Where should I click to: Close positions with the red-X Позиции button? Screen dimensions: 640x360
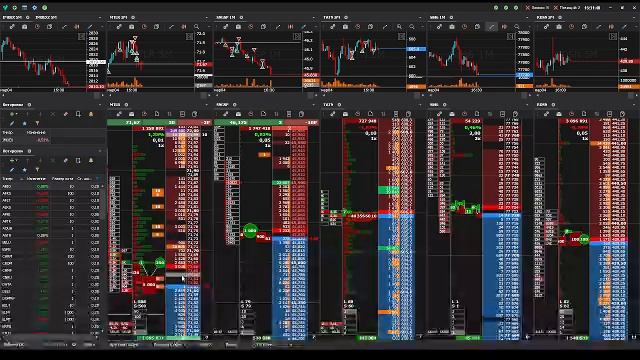(567, 8)
